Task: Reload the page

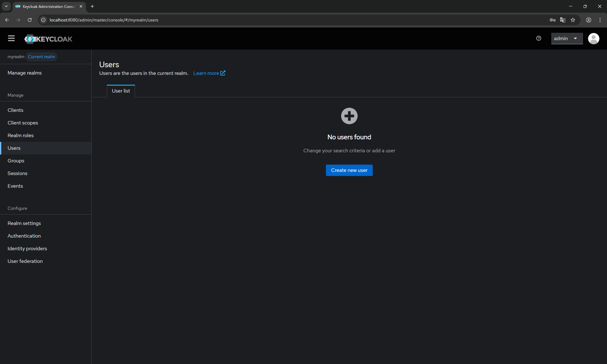Action: (x=30, y=20)
